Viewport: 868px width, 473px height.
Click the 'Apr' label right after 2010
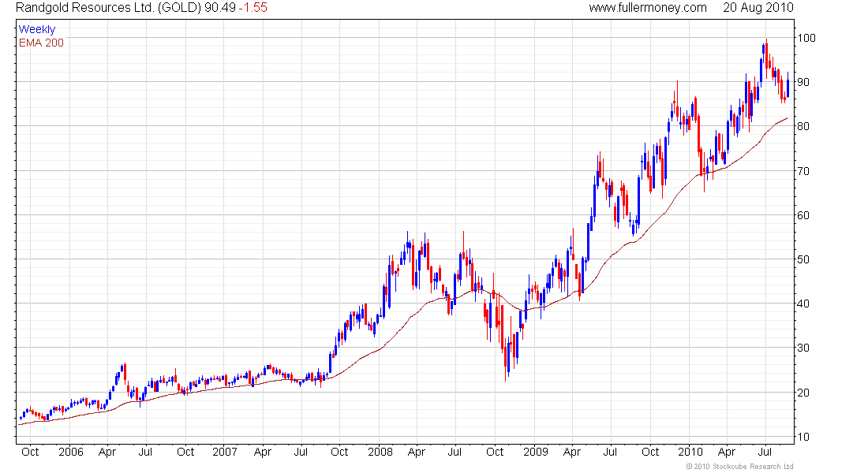727,452
